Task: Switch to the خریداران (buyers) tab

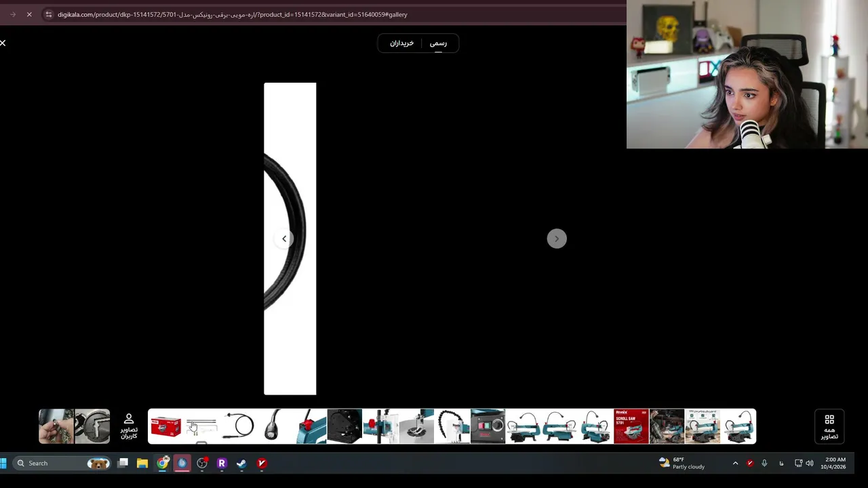Action: [401, 43]
